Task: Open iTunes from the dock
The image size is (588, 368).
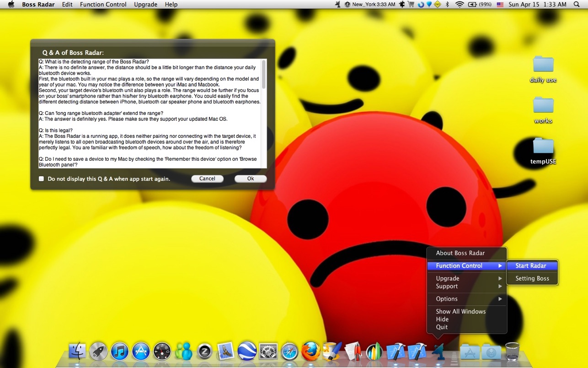Action: [x=120, y=352]
